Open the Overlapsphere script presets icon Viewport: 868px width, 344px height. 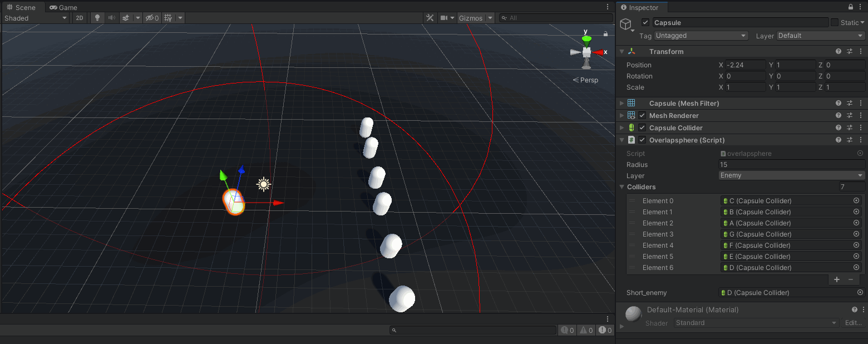click(850, 140)
